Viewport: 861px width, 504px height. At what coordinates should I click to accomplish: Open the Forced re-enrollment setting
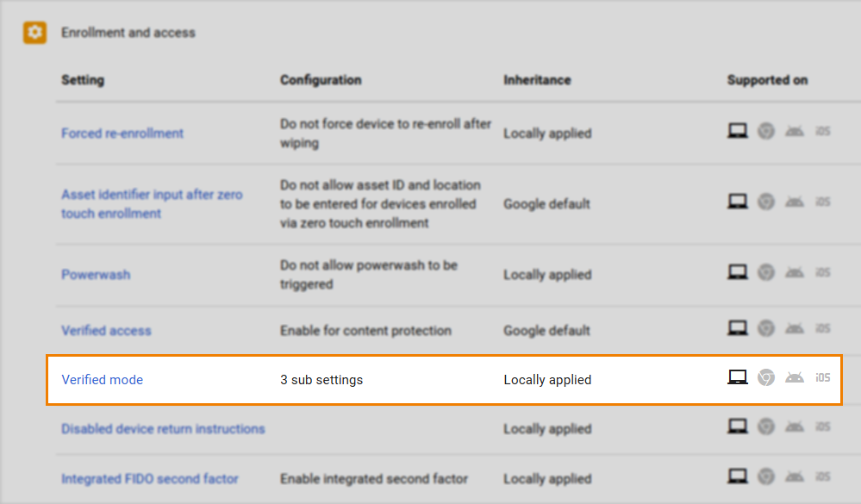tap(122, 134)
